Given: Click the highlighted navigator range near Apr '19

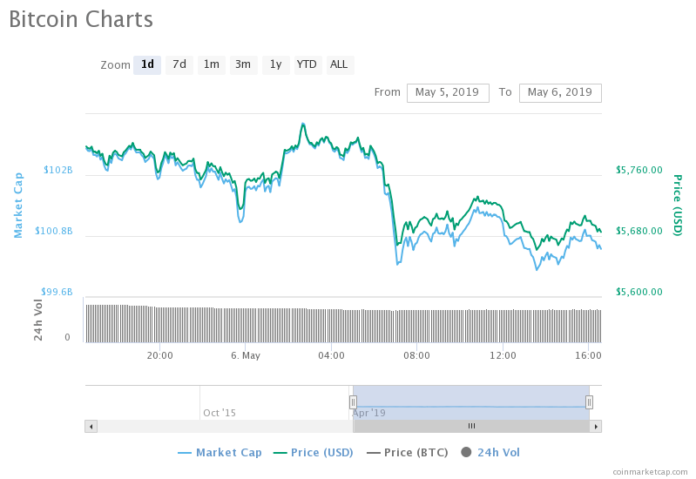Looking at the screenshot, I should tap(471, 403).
